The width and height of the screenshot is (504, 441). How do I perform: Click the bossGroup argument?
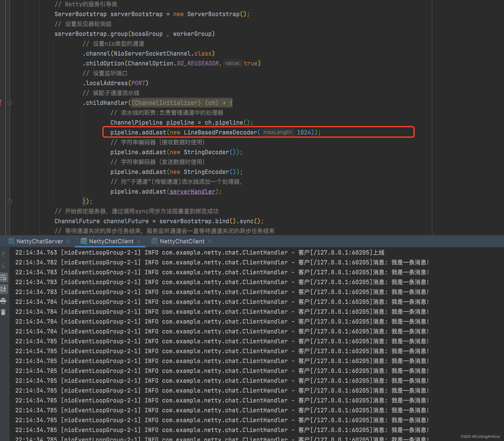pos(147,34)
